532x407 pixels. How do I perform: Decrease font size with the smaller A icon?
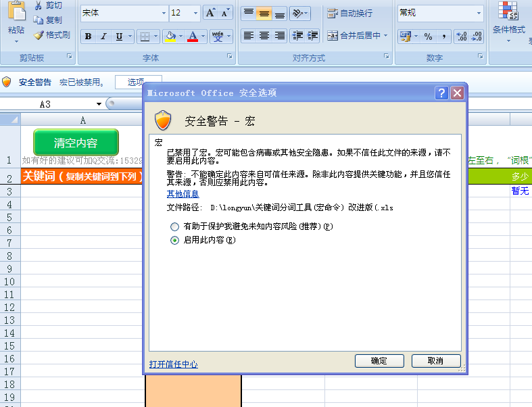point(225,13)
